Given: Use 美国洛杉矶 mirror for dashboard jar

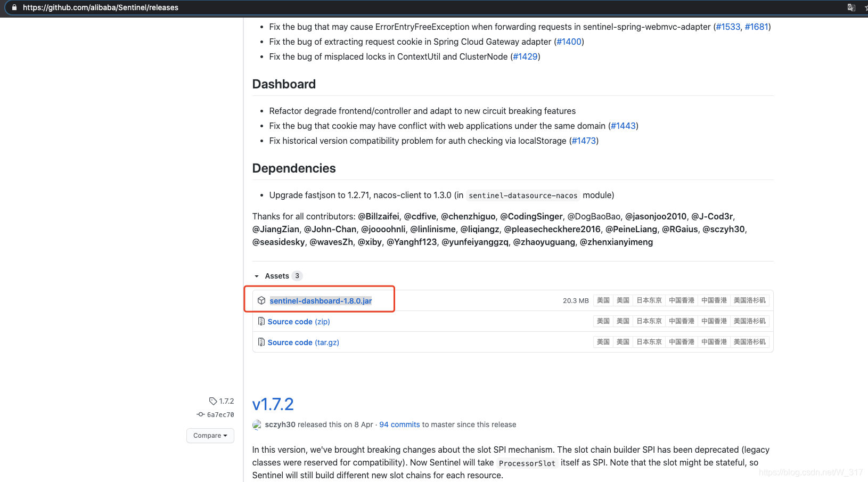Looking at the screenshot, I should pyautogui.click(x=749, y=300).
